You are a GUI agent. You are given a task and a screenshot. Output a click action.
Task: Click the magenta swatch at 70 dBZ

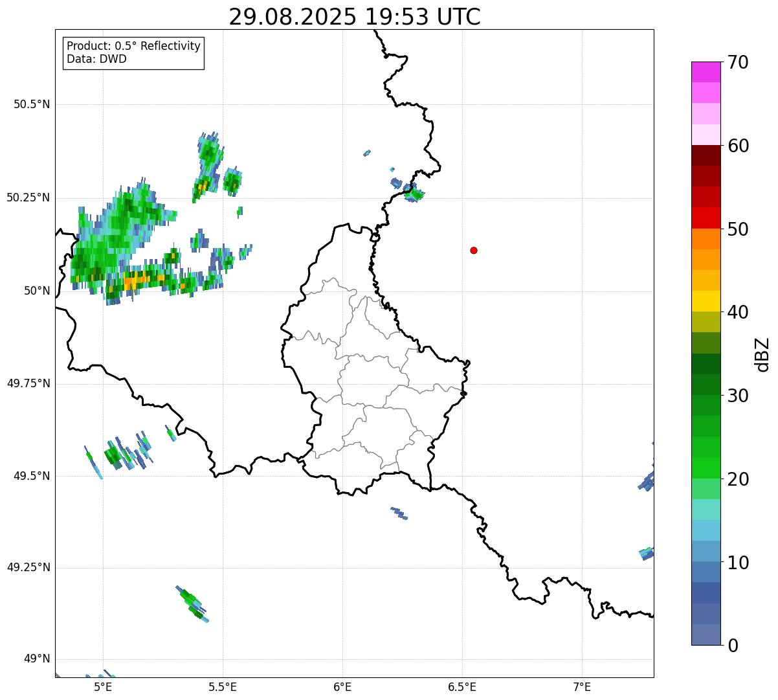click(706, 72)
